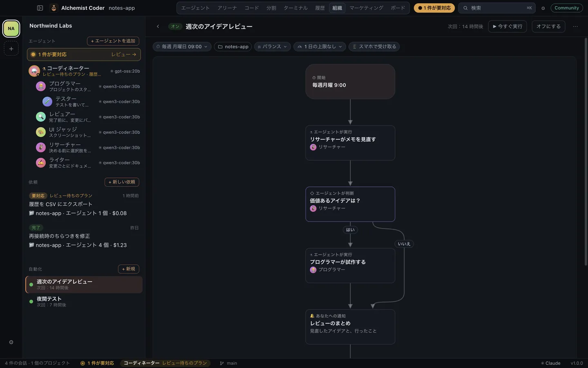The image size is (588, 368).
Task: Add a new workspace with plus icon
Action: 11,49
